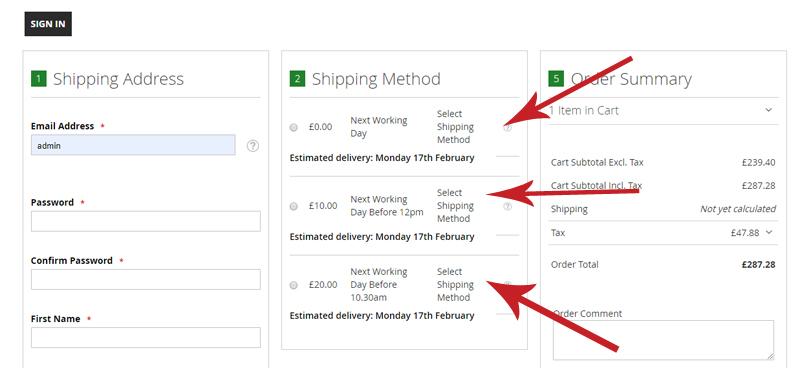The width and height of the screenshot is (800, 368).
Task: Expand the 1 Item in Cart chevron
Action: click(x=768, y=110)
